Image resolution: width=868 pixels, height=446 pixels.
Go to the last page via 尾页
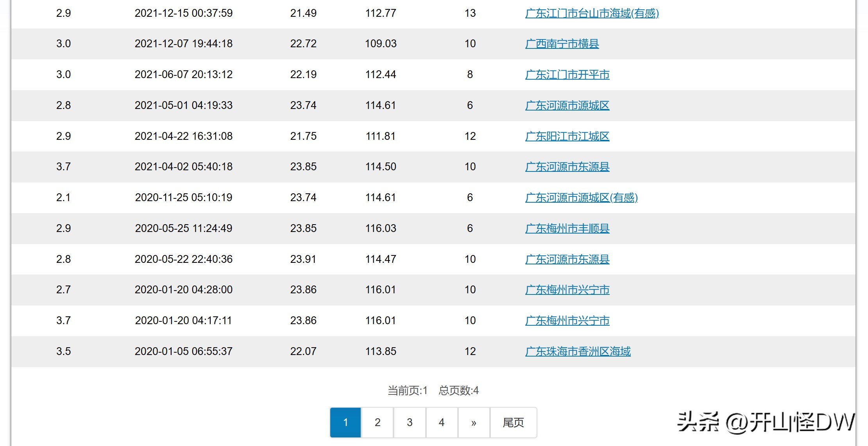pos(513,423)
